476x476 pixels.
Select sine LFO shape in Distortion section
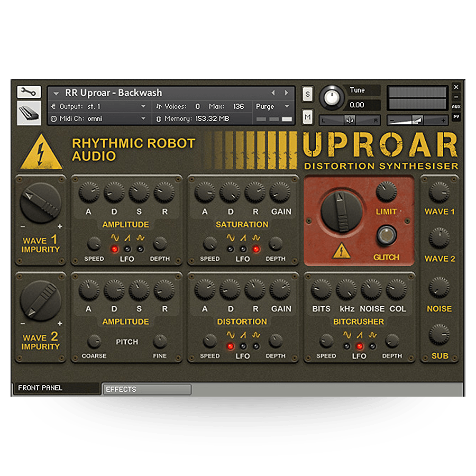tap(231, 335)
